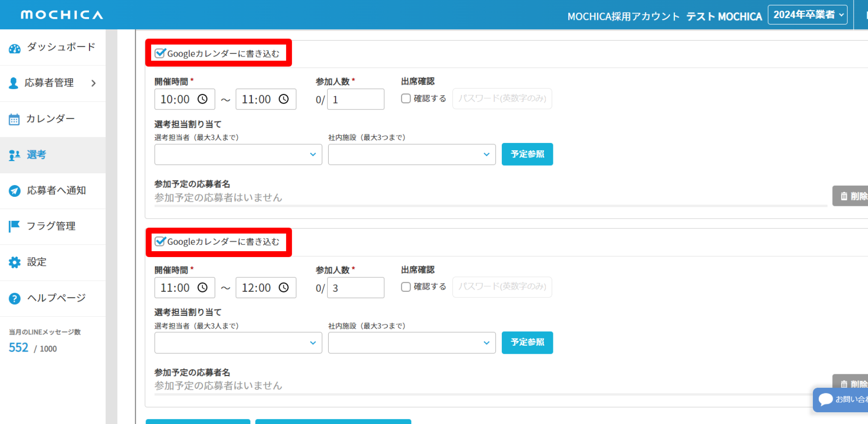Click the flag management icon
Viewport: 868px width, 424px height.
pyautogui.click(x=14, y=226)
